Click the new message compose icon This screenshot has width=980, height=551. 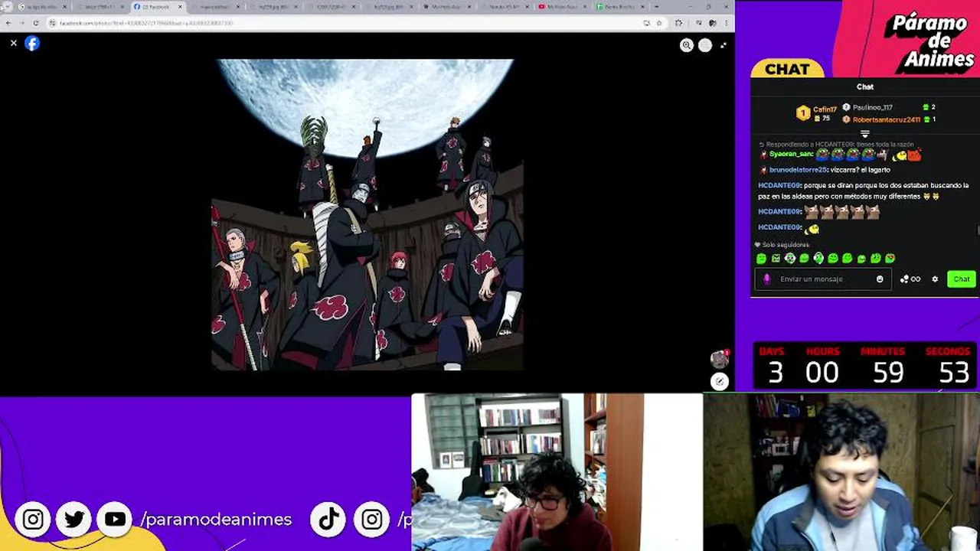tap(719, 381)
